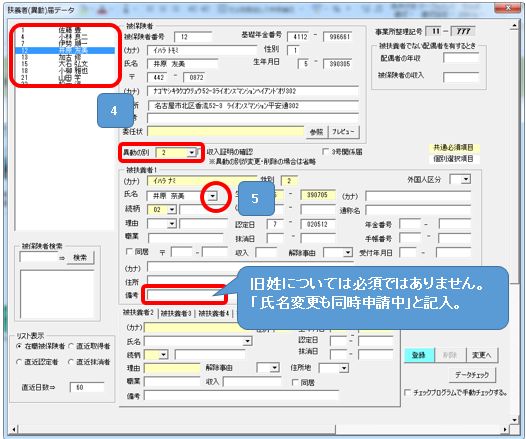This screenshot has width=526, height=439.
Task: Open the 外国人区分 dropdown
Action: [466, 179]
